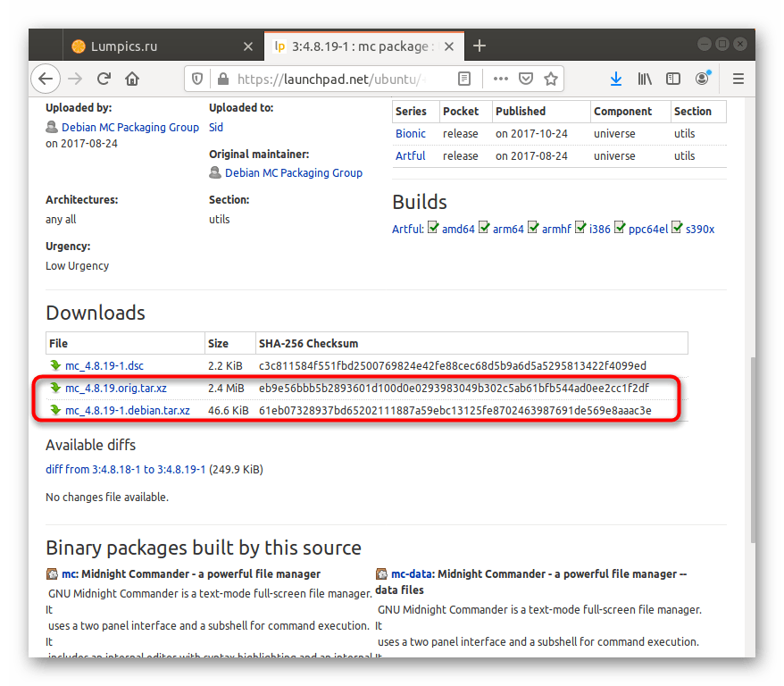Open the amd64 build link
The width and height of the screenshot is (784, 686).
pyautogui.click(x=458, y=229)
